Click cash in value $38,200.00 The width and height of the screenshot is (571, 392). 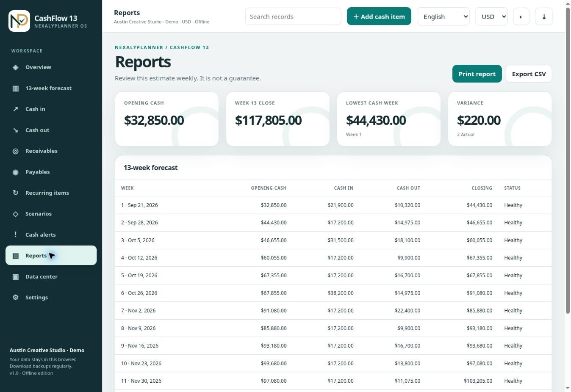(x=340, y=293)
